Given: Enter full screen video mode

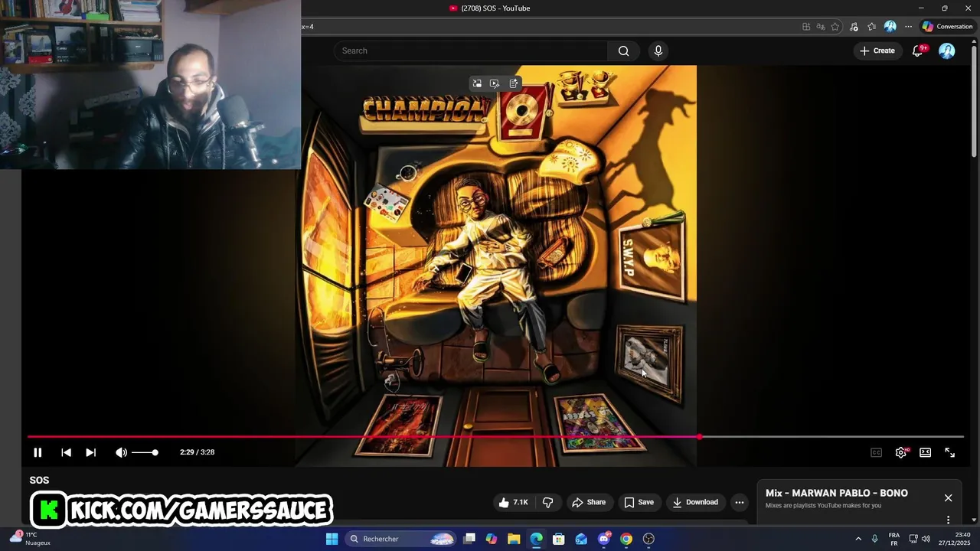Looking at the screenshot, I should [950, 452].
